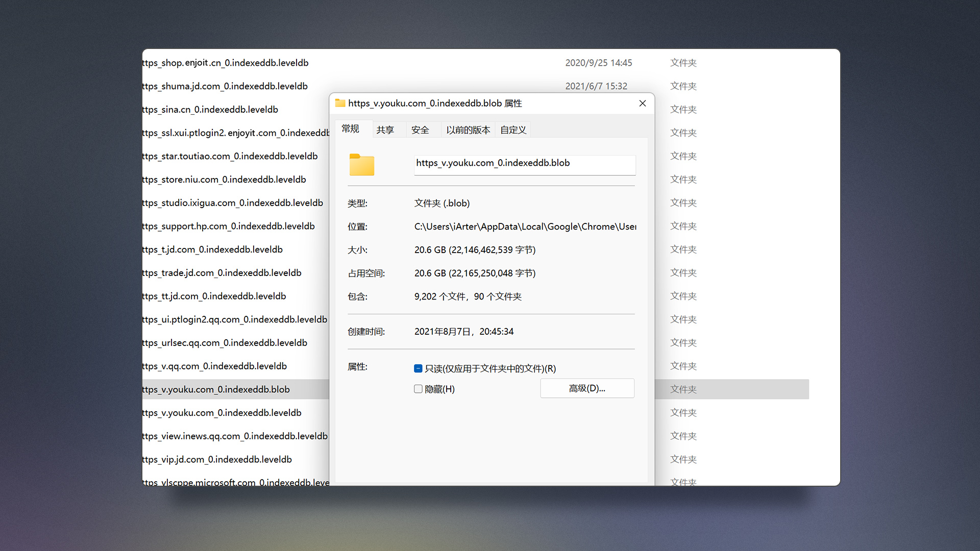
Task: Click the folder icon in the dialog title bar
Action: tap(340, 103)
